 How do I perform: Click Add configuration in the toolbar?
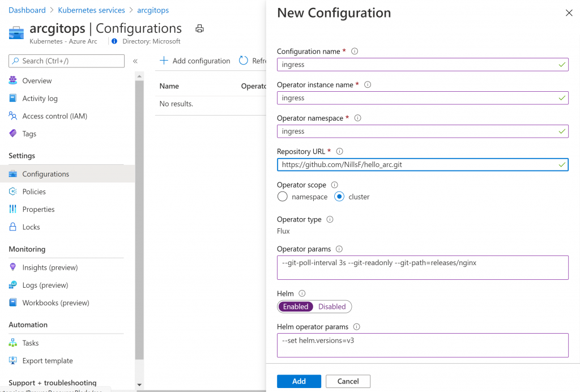tap(195, 61)
